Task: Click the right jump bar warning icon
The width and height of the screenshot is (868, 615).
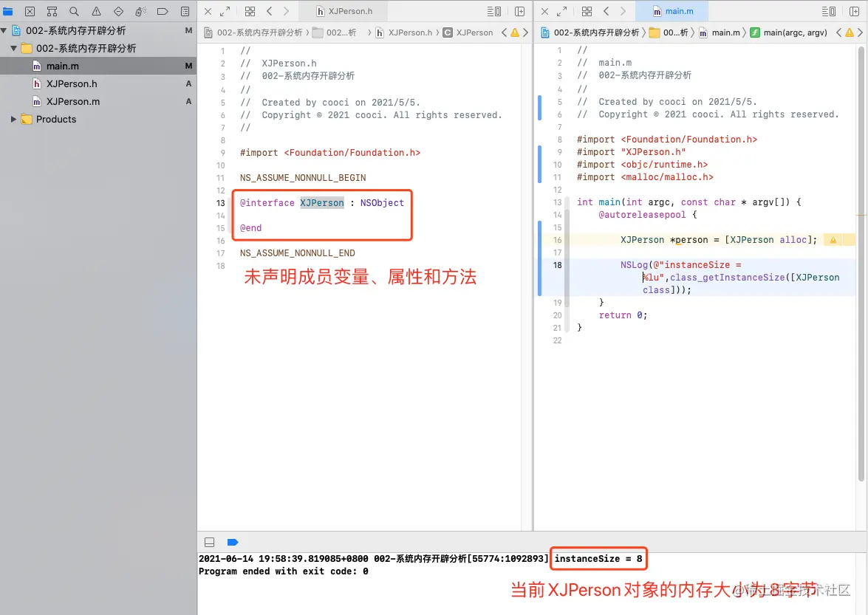Action: coord(850,32)
